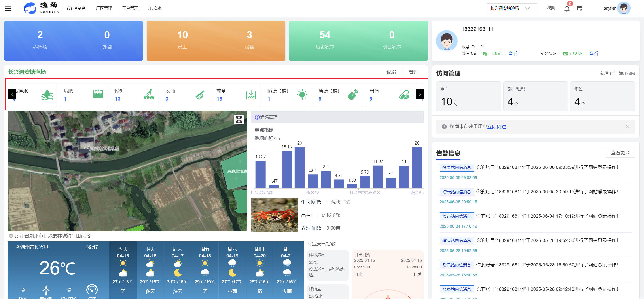The height and width of the screenshot is (302, 644).
Task: Dismiss the sub-user notice banner
Action: (x=627, y=126)
